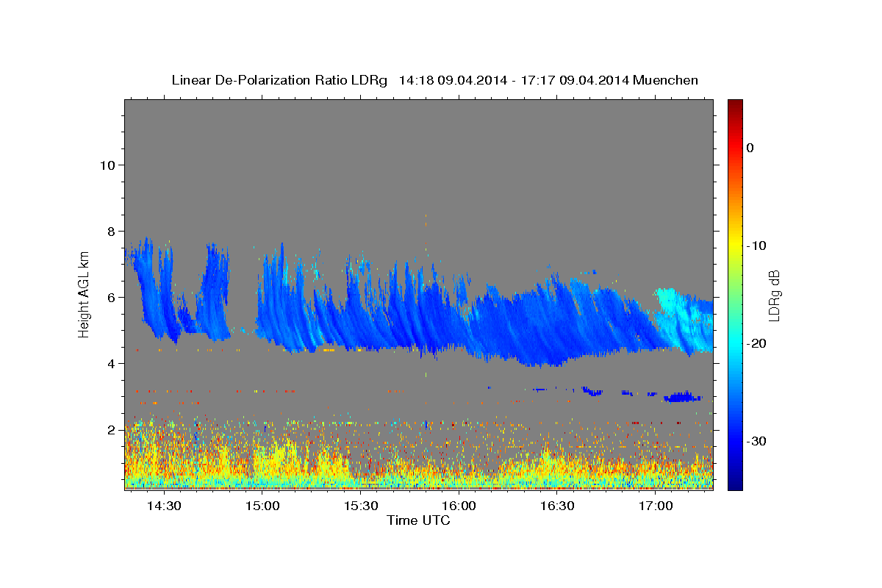
Task: Click the height tick label 10
Action: (107, 165)
